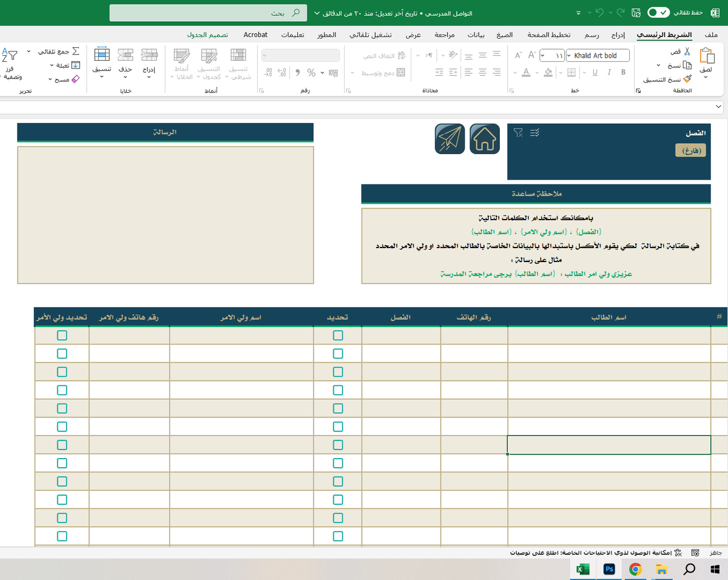This screenshot has height=580, width=728.
Task: Check the first row's تحديد ولي الأمر checkbox
Action: pyautogui.click(x=62, y=336)
